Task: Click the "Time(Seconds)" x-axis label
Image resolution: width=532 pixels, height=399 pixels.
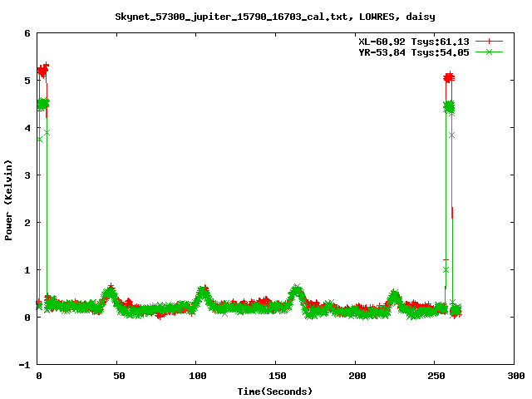Action: click(275, 392)
